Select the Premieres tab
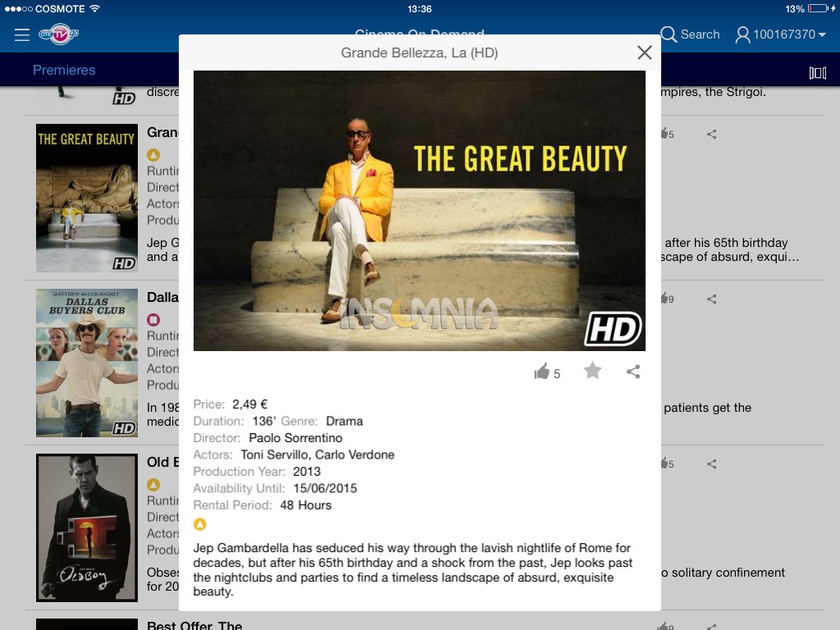Viewport: 840px width, 630px height. click(x=64, y=70)
